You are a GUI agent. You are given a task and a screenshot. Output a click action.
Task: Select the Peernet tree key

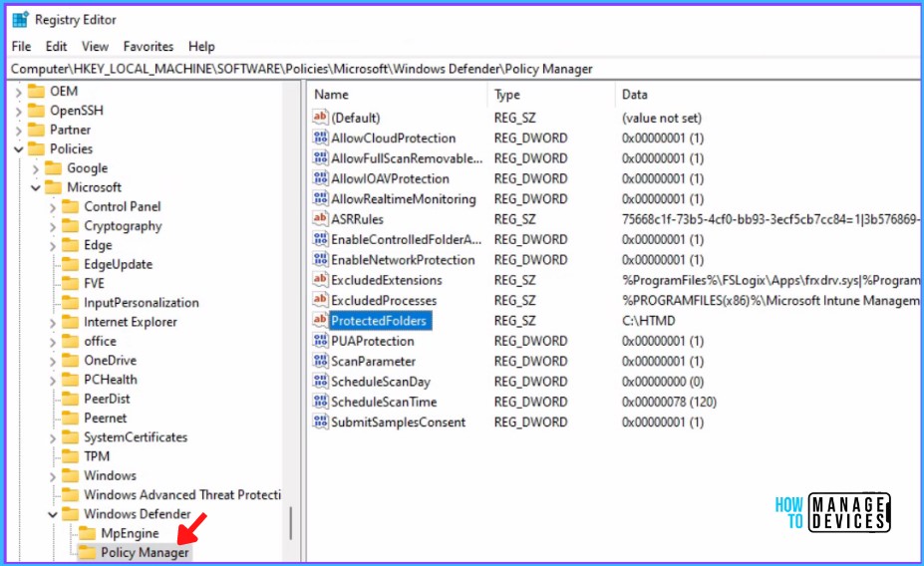(105, 419)
